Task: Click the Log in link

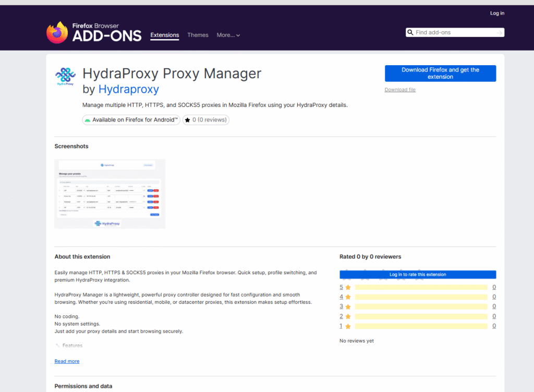Action: (497, 13)
